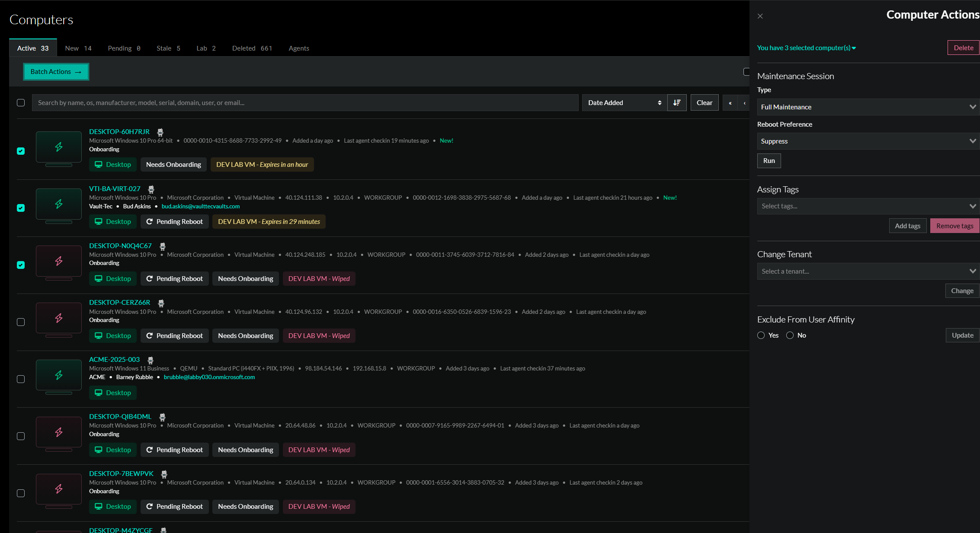Click the Add tags button
980x533 pixels.
pyautogui.click(x=908, y=226)
